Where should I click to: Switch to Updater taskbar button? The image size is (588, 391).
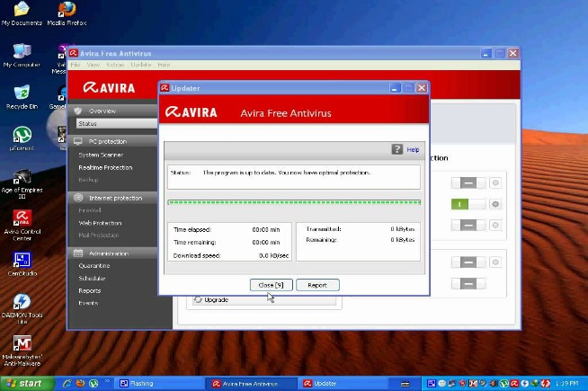[x=343, y=384]
